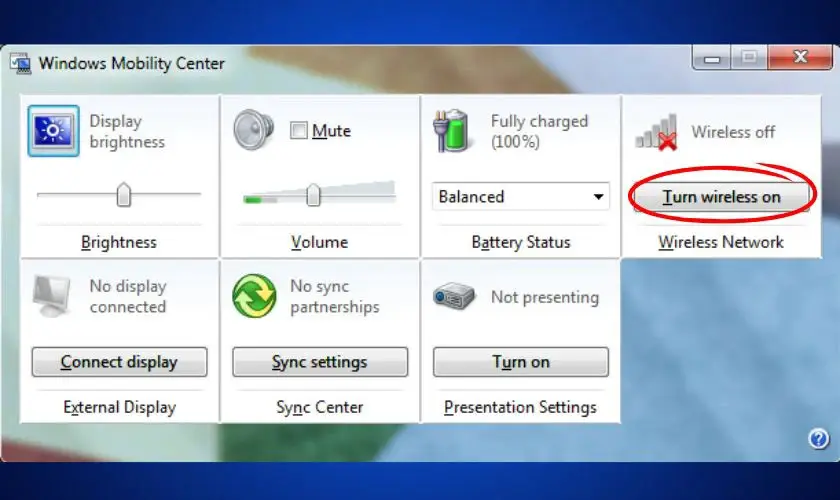Click the Connect display button
Viewport: 840px width, 500px height.
(x=119, y=362)
